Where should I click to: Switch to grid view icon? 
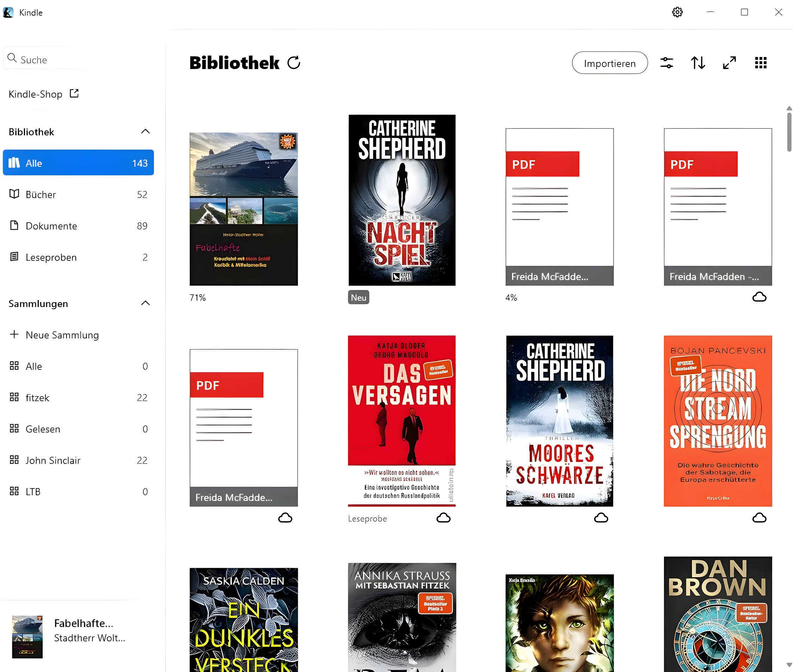point(761,63)
